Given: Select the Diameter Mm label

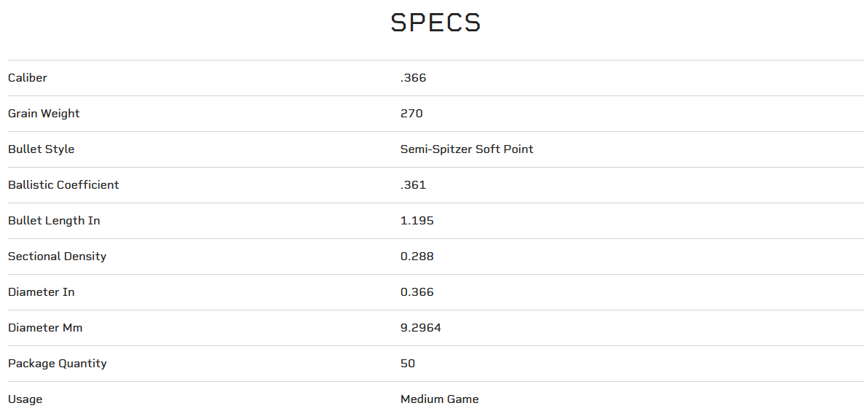Looking at the screenshot, I should [x=45, y=328].
